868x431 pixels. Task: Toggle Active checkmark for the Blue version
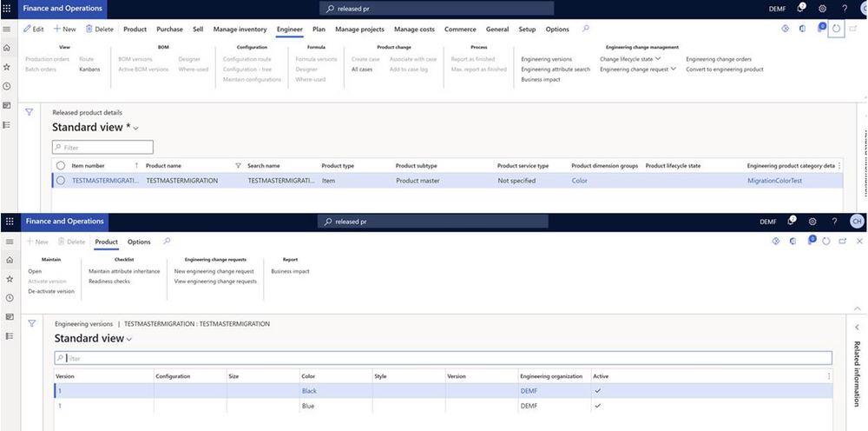(x=598, y=406)
